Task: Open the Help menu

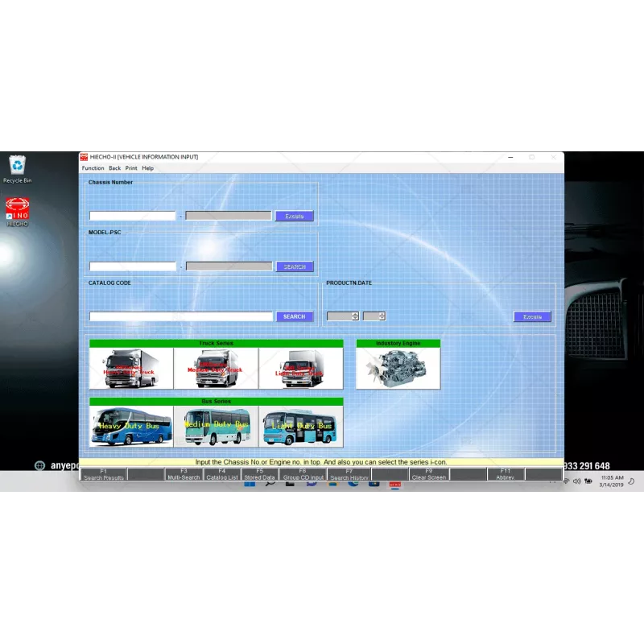Action: (x=147, y=168)
